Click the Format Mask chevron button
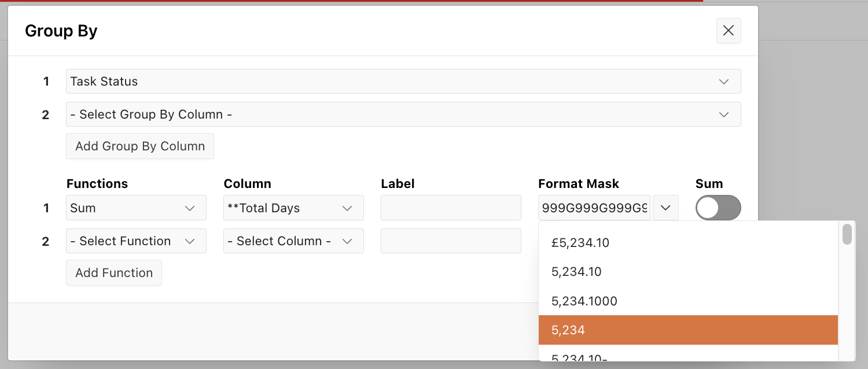The image size is (868, 369). pos(665,208)
